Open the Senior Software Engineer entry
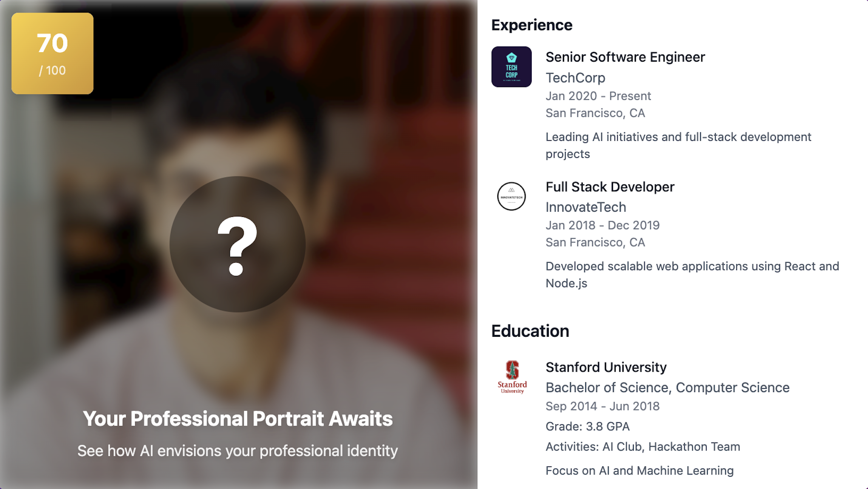The width and height of the screenshot is (868, 489). click(625, 57)
